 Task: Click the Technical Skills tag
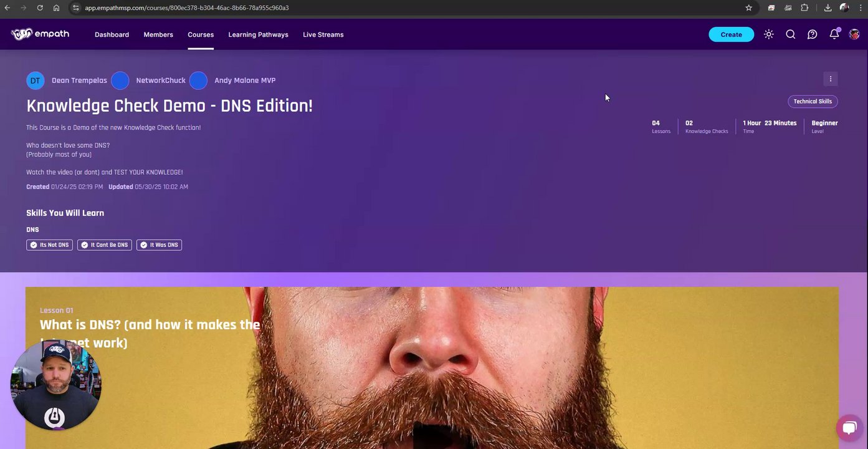pyautogui.click(x=813, y=101)
